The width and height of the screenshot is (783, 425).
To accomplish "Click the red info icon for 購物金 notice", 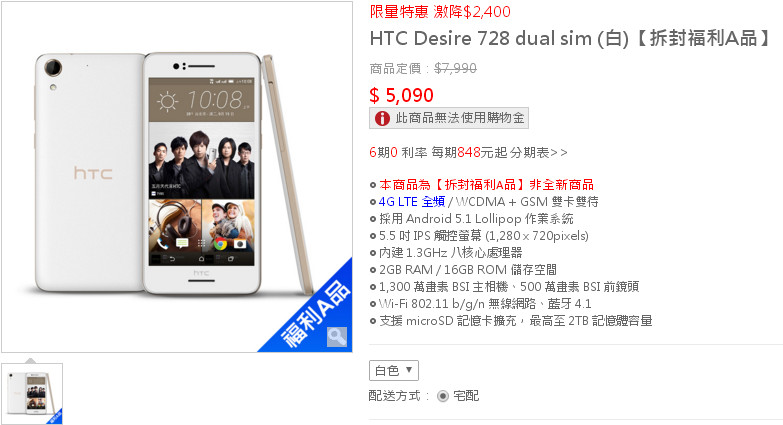I will tap(382, 118).
